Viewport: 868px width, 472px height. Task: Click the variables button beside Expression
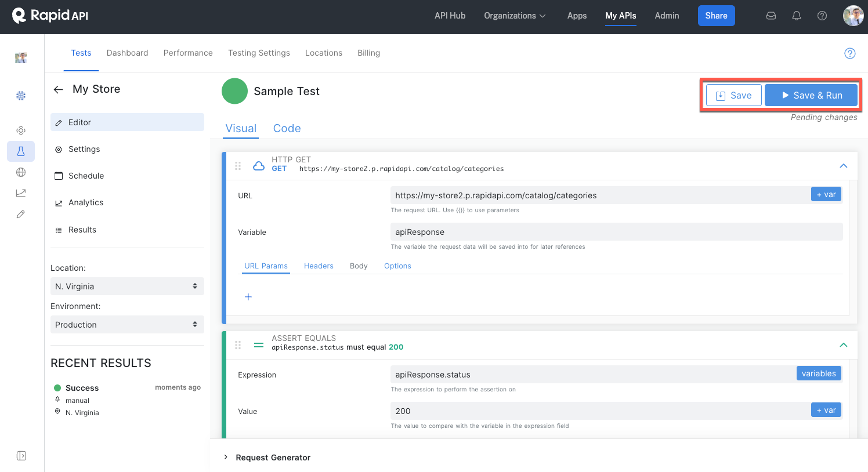coord(819,373)
